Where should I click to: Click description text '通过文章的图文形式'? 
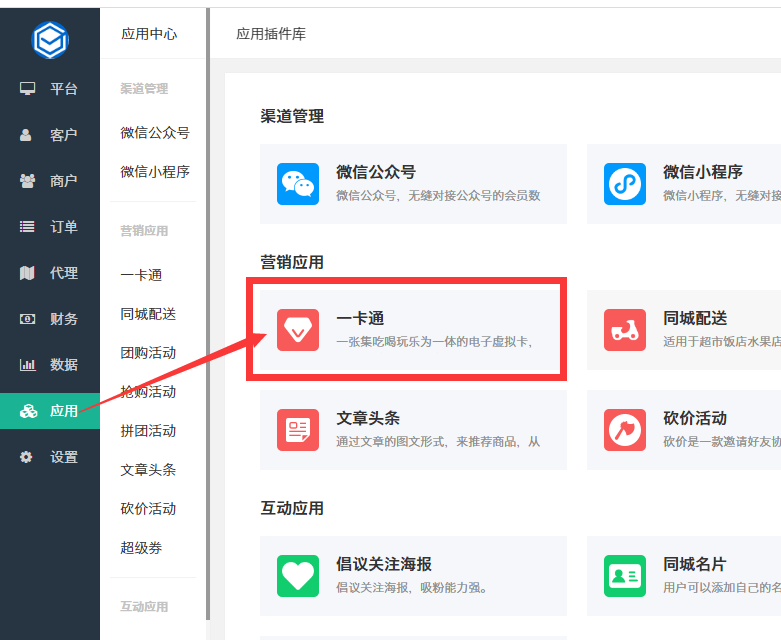point(390,442)
